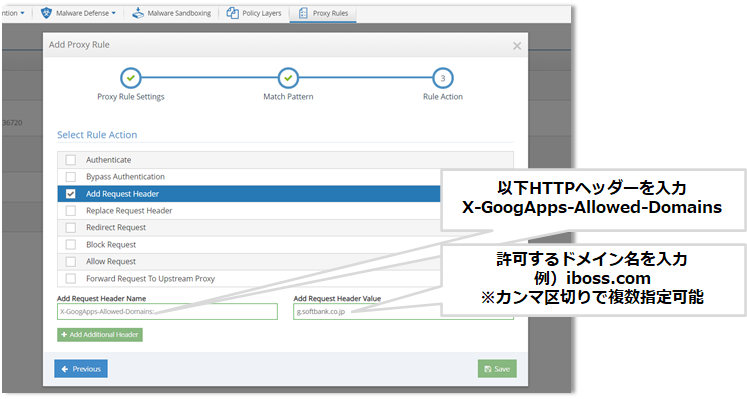Click Add Additional Header button
The image size is (747, 399).
click(x=100, y=335)
